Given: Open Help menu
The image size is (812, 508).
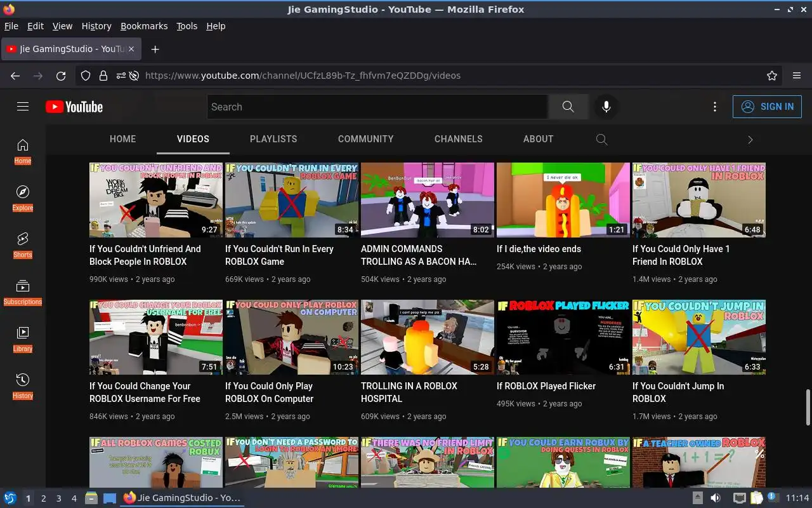Looking at the screenshot, I should pyautogui.click(x=216, y=26).
